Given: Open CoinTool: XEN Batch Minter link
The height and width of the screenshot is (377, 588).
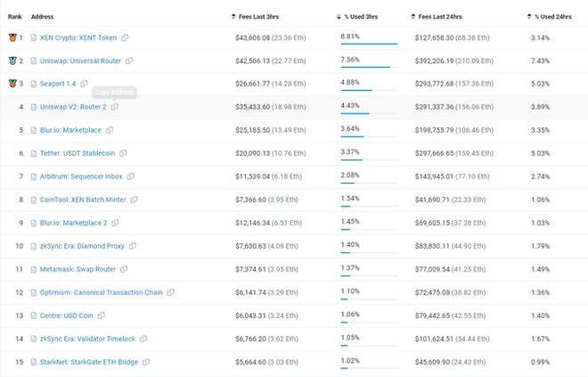Looking at the screenshot, I should point(83,200).
